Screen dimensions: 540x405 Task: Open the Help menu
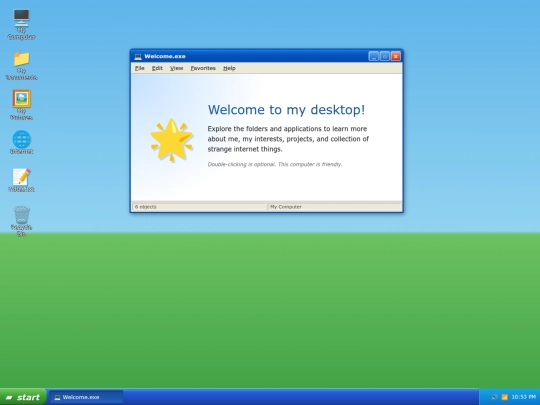coord(229,68)
